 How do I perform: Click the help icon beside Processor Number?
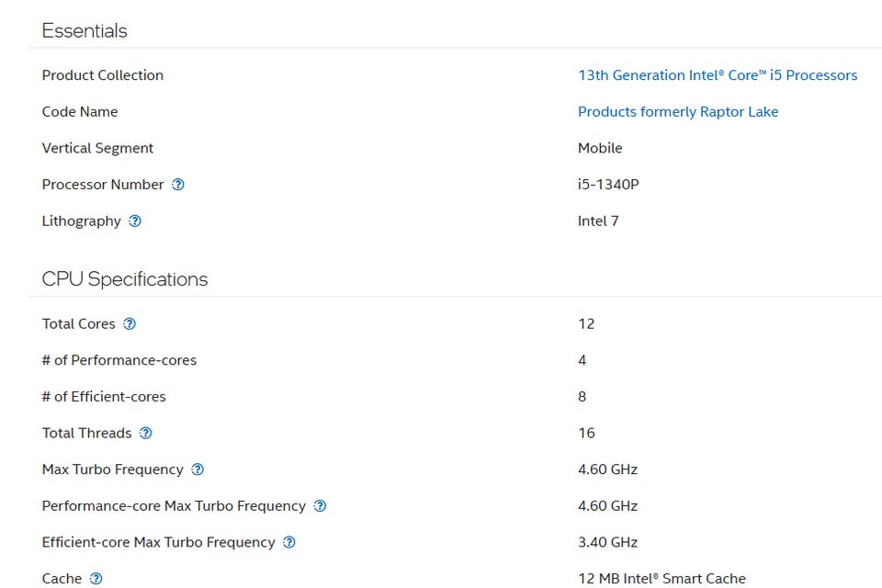[178, 185]
